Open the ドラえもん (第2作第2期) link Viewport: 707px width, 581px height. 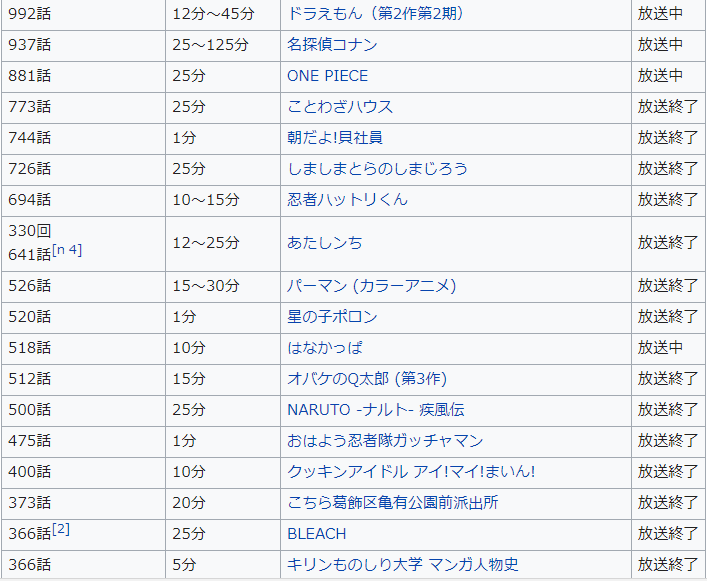tap(375, 14)
